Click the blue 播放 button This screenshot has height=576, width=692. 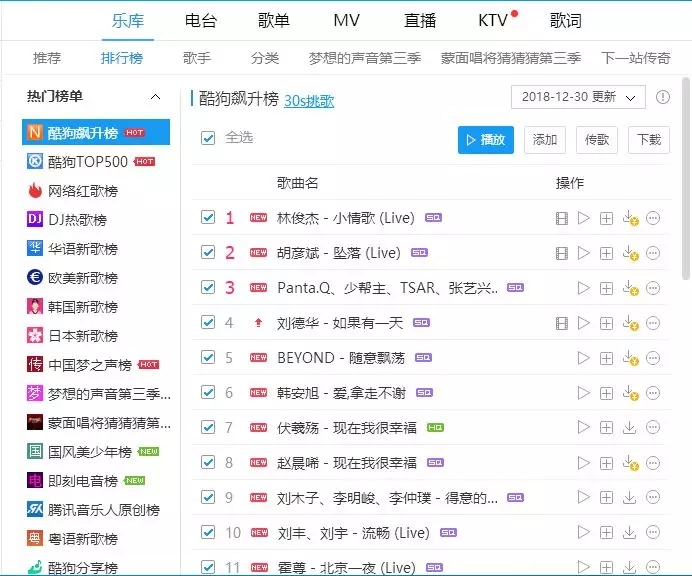point(486,140)
